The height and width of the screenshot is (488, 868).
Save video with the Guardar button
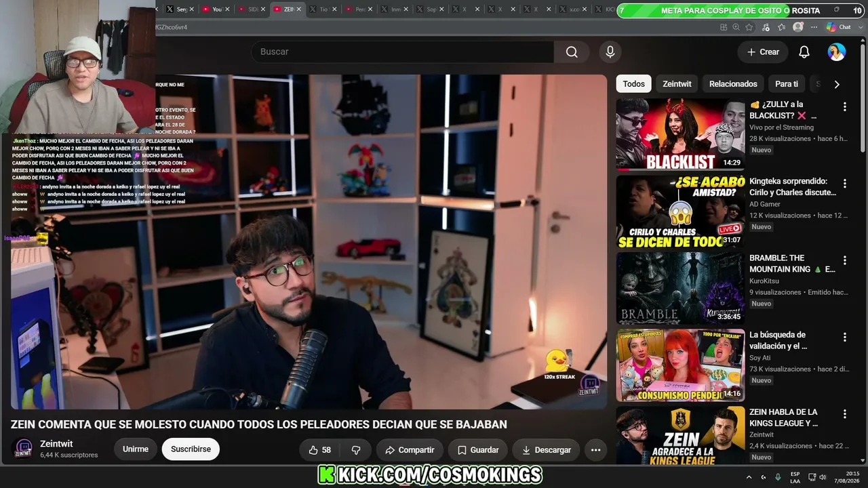tap(478, 450)
